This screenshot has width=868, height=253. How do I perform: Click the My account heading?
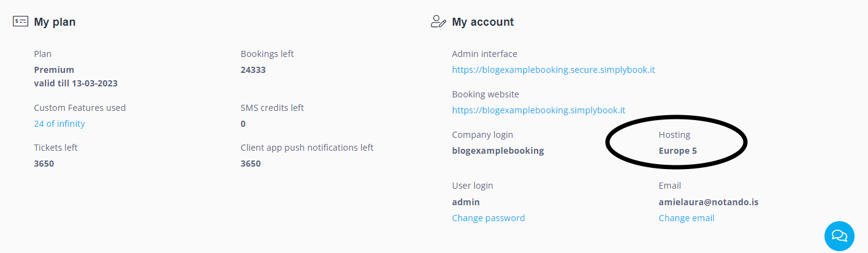(483, 22)
